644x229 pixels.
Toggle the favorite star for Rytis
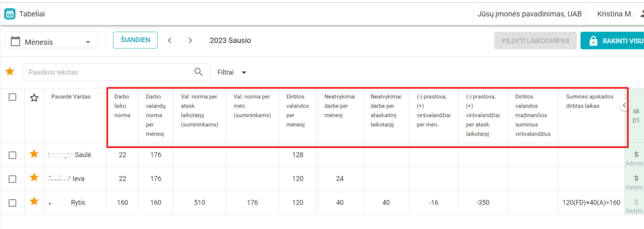(34, 202)
